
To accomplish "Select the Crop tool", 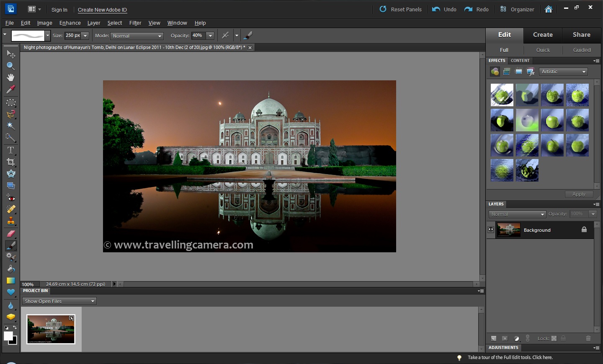I will (x=10, y=161).
